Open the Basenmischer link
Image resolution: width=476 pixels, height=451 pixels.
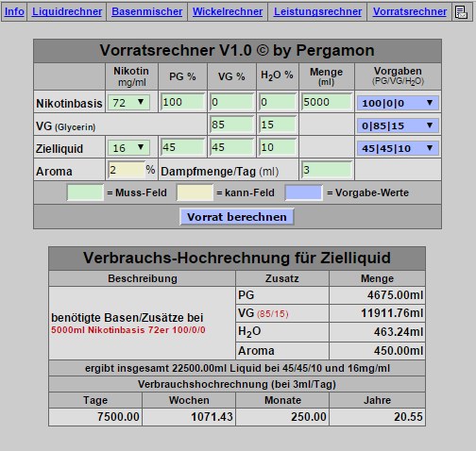pos(147,11)
